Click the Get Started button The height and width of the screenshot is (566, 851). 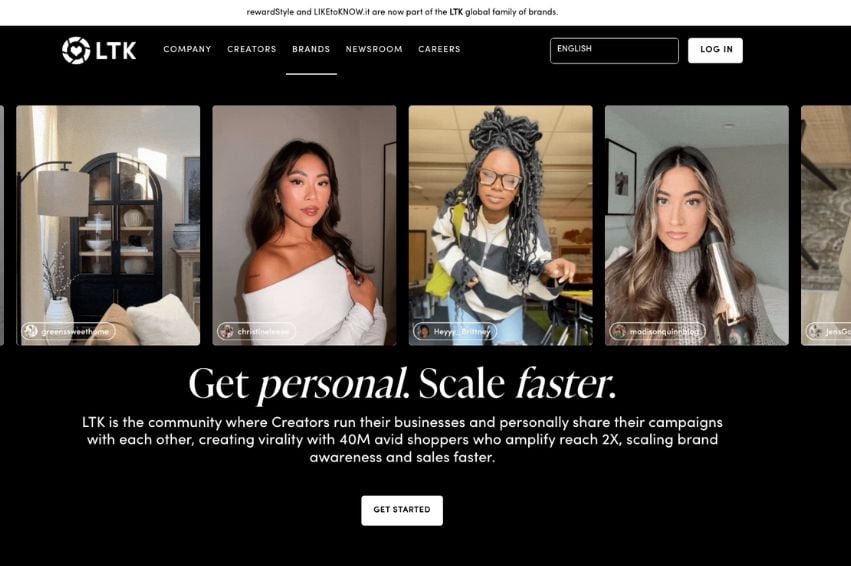pyautogui.click(x=402, y=510)
